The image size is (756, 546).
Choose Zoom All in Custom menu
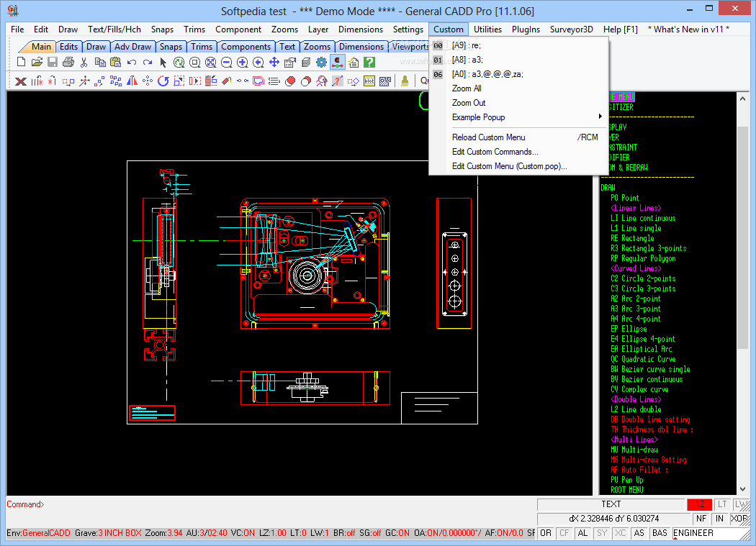pyautogui.click(x=518, y=88)
